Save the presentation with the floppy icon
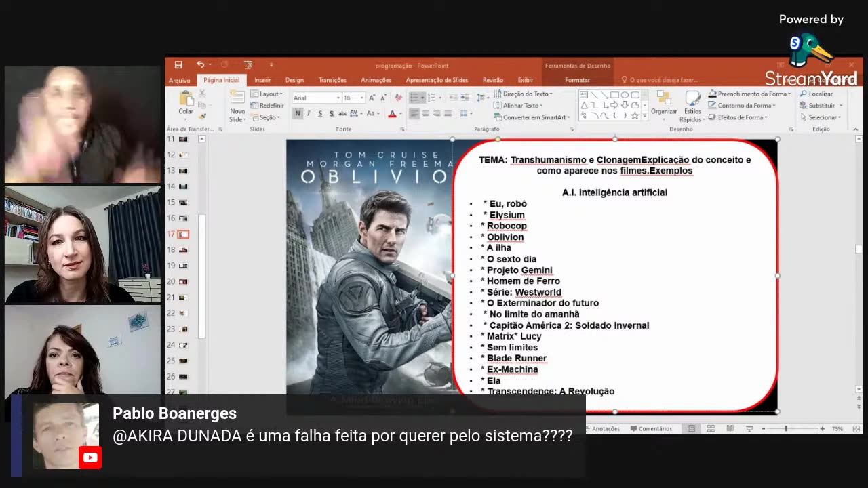 coord(178,65)
